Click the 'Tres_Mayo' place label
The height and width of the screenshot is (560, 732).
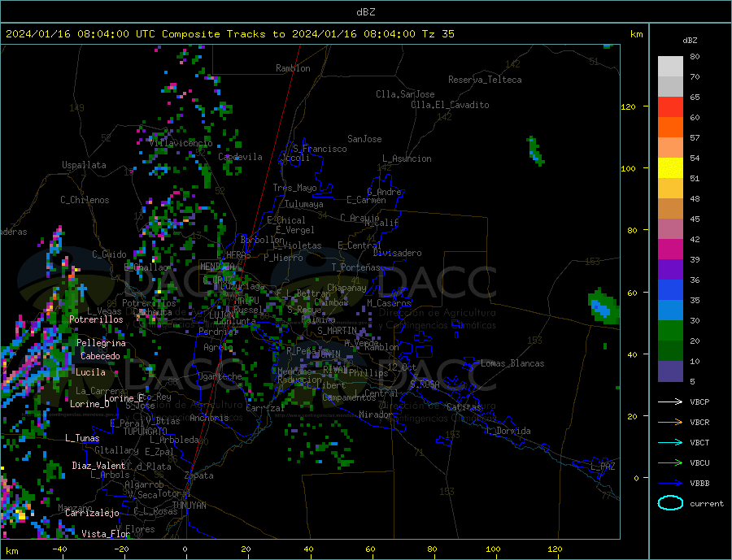294,188
